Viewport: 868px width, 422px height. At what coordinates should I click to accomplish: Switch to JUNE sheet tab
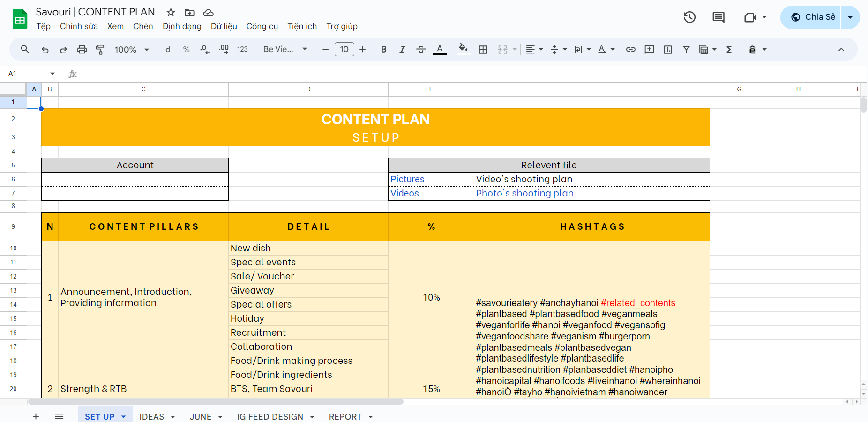click(x=201, y=416)
